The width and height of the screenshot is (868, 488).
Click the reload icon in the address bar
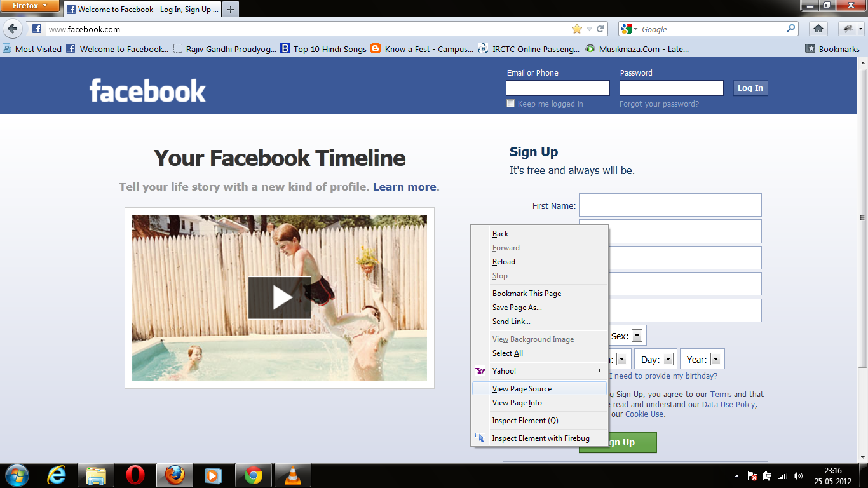pos(600,29)
